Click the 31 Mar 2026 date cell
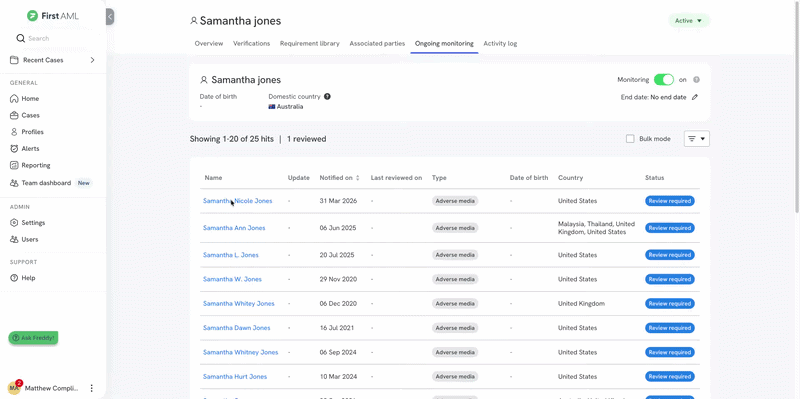Viewport: 800px width, 399px height. tap(338, 201)
